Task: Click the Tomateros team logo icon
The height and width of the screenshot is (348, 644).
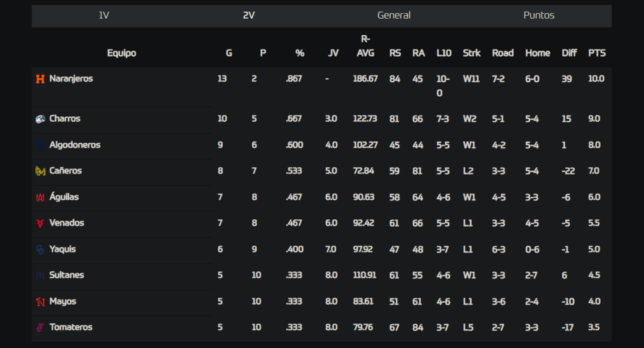Action: click(x=40, y=327)
